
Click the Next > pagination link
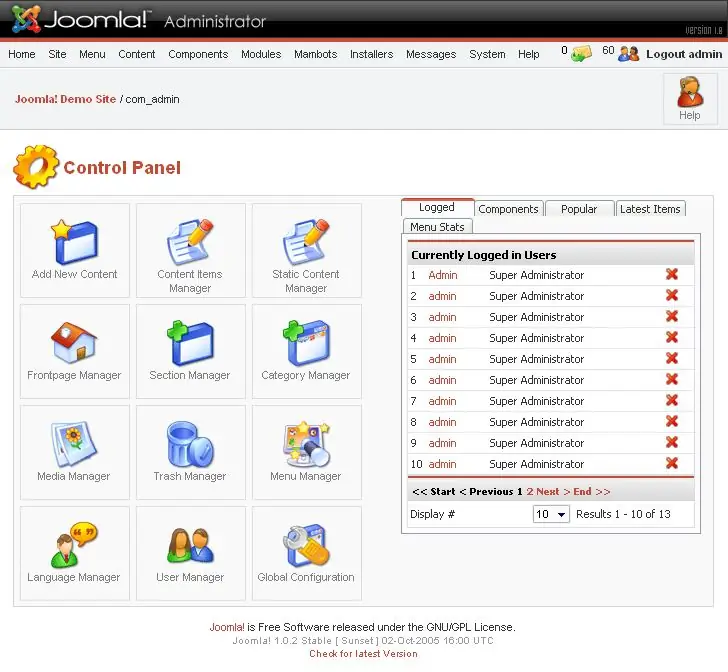(x=553, y=491)
